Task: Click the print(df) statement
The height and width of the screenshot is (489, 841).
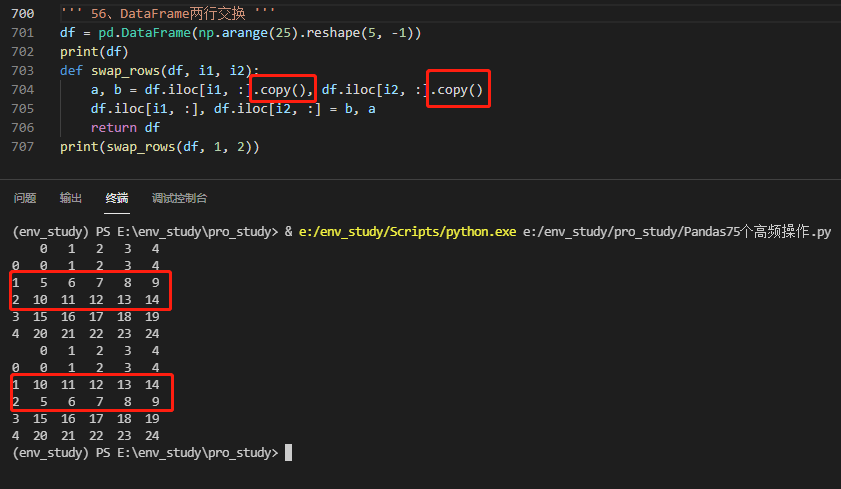Action: tap(94, 52)
